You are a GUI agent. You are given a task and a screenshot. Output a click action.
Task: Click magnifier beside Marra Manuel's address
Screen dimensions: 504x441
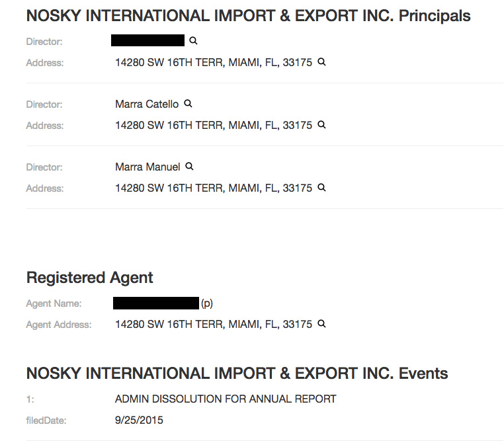pyautogui.click(x=321, y=187)
